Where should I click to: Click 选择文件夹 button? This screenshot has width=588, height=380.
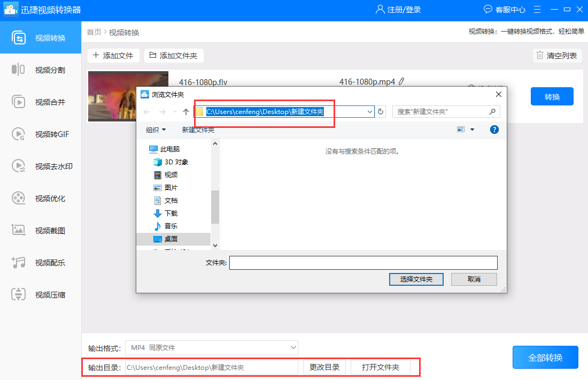pos(416,279)
